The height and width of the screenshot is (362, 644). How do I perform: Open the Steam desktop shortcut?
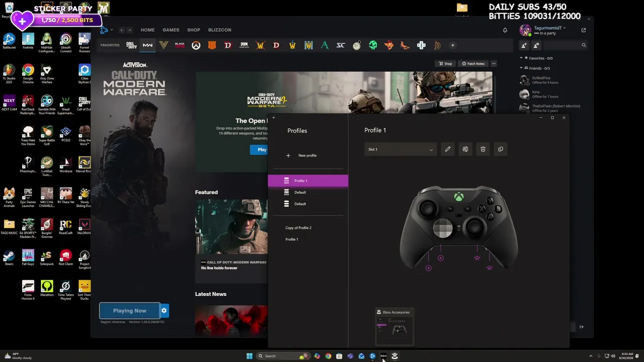point(9,257)
